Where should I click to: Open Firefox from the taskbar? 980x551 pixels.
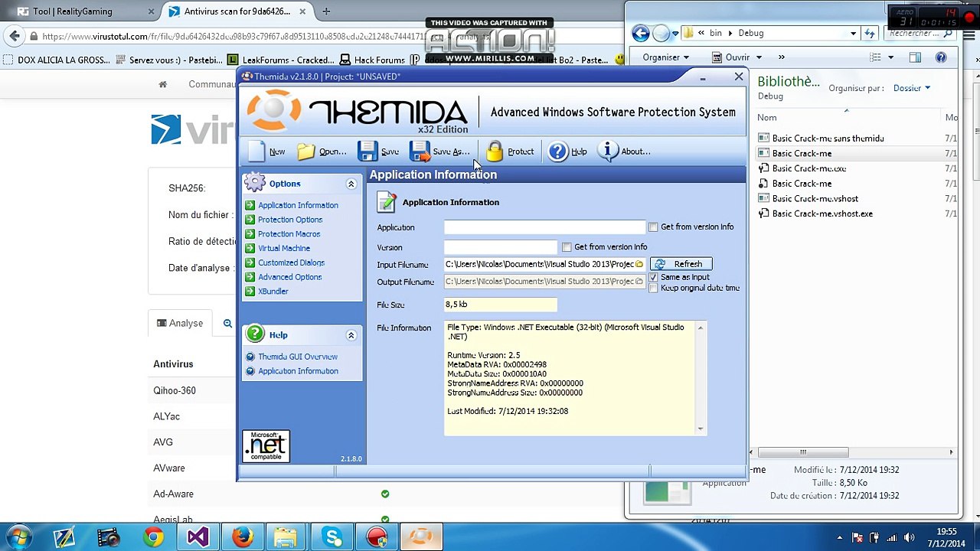tap(242, 537)
